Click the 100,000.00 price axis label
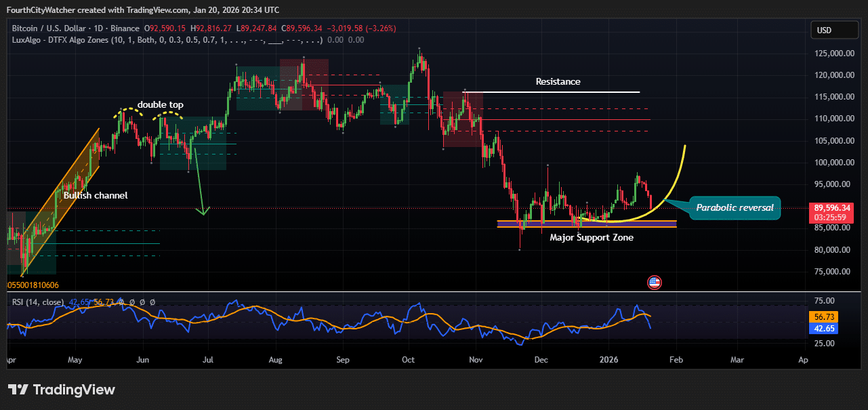 (x=831, y=163)
